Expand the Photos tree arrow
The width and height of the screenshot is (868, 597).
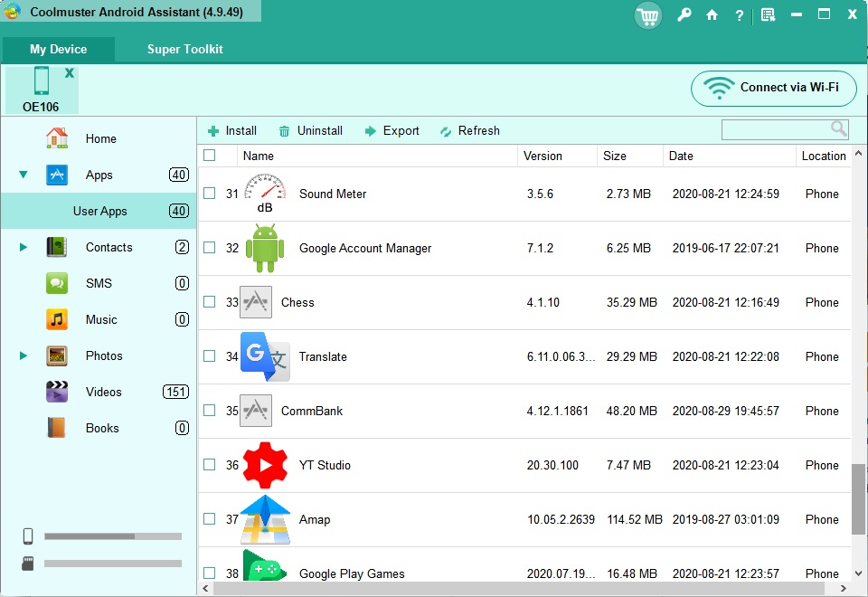click(24, 355)
